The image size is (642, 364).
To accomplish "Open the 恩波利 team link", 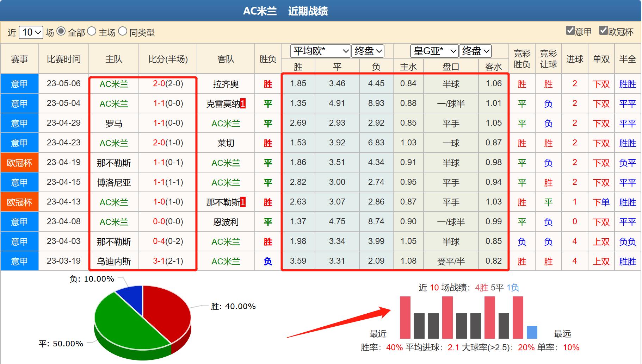I will point(226,222).
